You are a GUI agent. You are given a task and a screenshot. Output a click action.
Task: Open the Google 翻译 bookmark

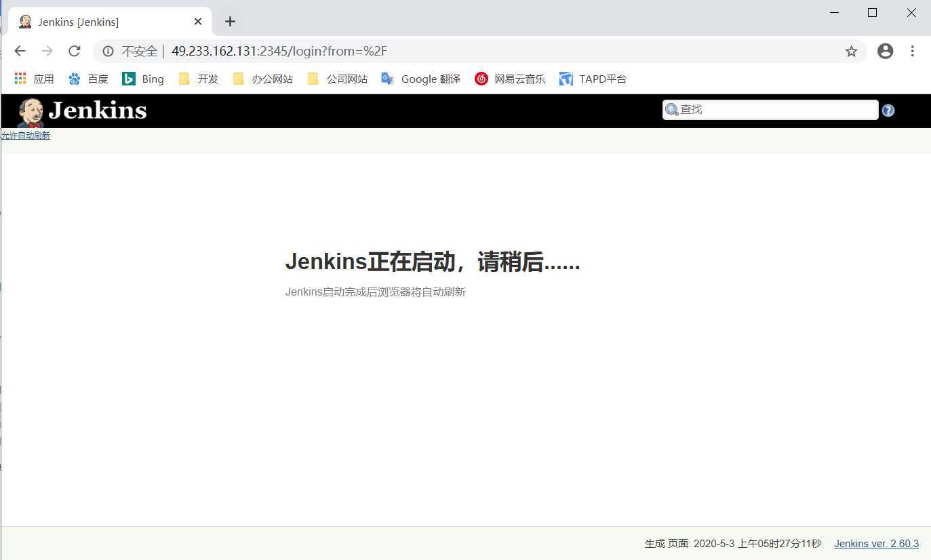[x=420, y=79]
